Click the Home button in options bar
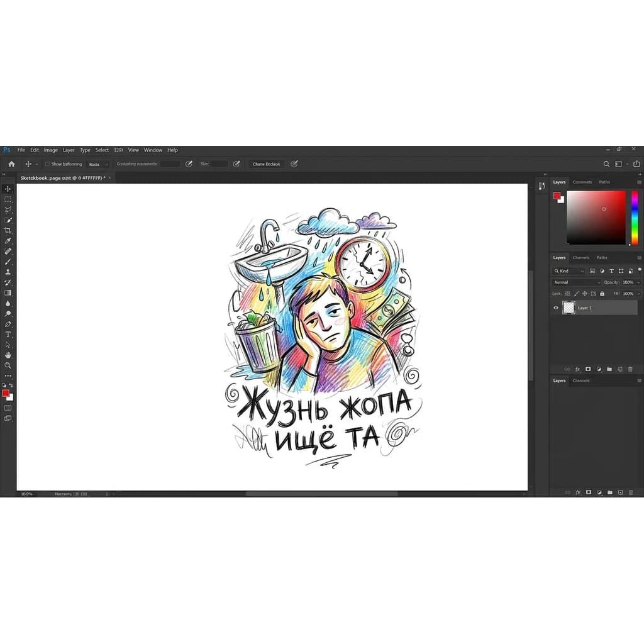The width and height of the screenshot is (644, 644). click(x=11, y=164)
